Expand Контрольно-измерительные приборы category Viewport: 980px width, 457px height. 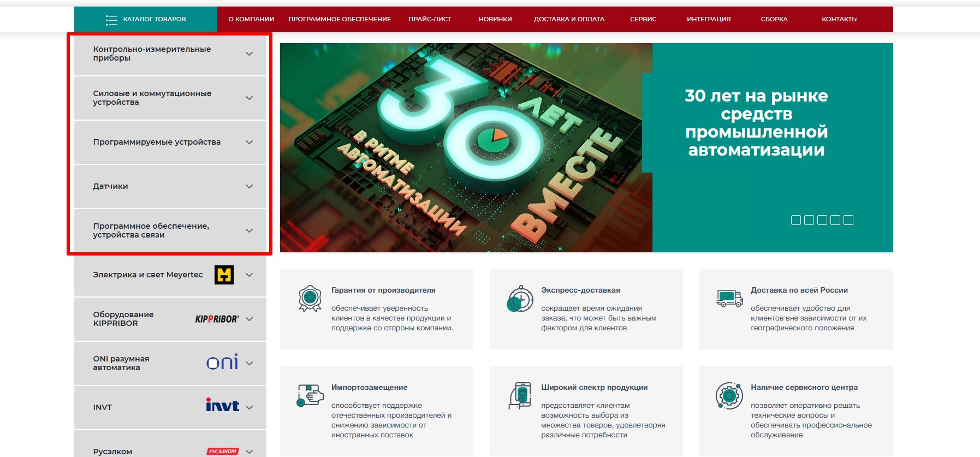pos(249,54)
